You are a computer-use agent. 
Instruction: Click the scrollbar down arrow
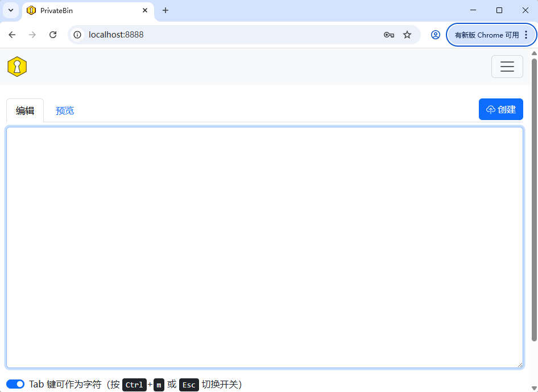pos(534,389)
